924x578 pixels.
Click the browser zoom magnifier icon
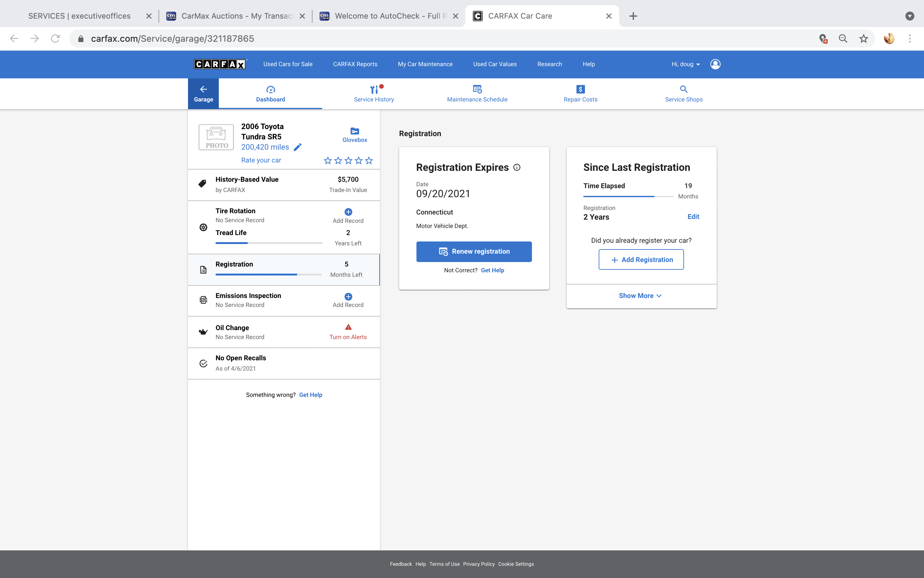[x=843, y=39]
